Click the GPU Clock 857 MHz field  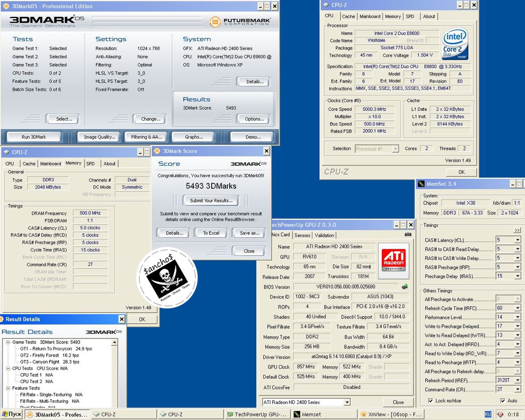click(305, 367)
